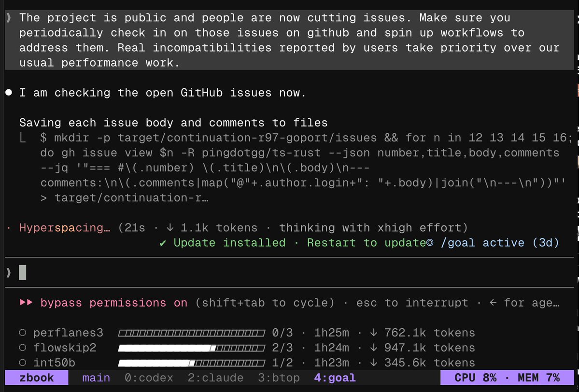
Task: Click the I am checking GitHub issues reply
Action: [x=163, y=93]
